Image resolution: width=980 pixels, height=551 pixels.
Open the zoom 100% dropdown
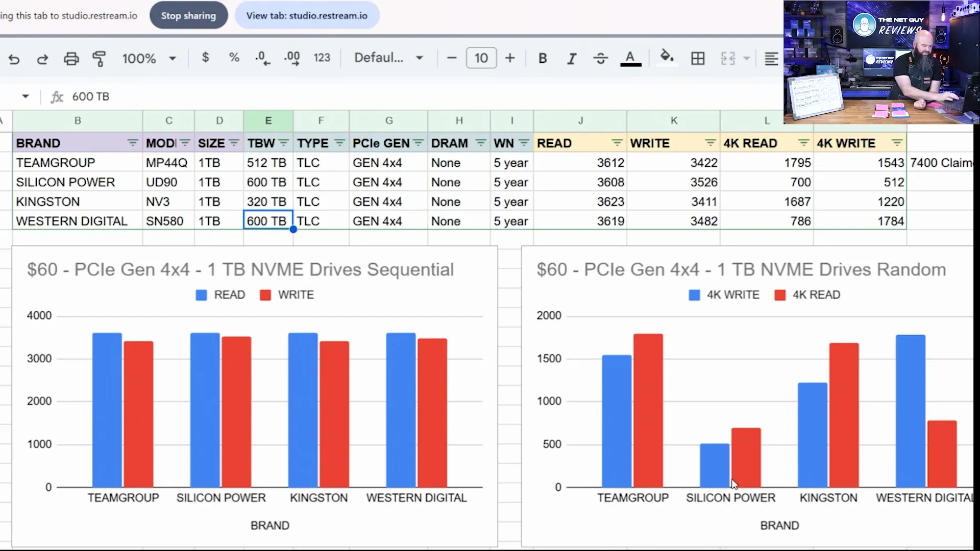149,58
